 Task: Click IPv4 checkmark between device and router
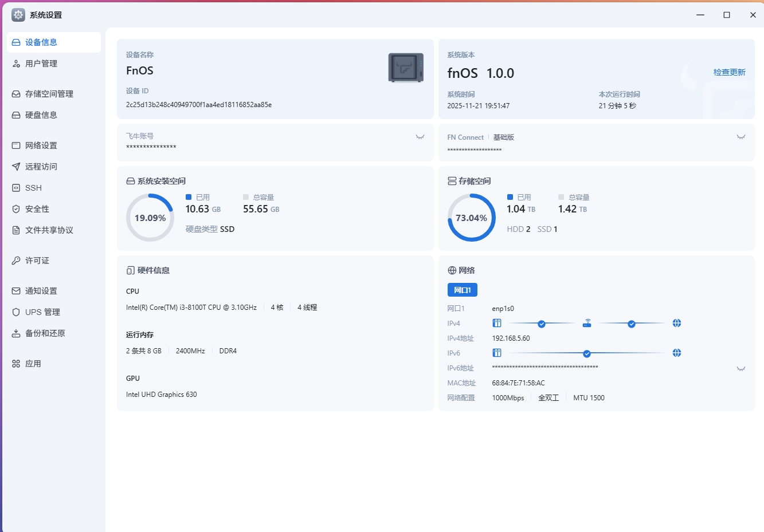coord(542,324)
